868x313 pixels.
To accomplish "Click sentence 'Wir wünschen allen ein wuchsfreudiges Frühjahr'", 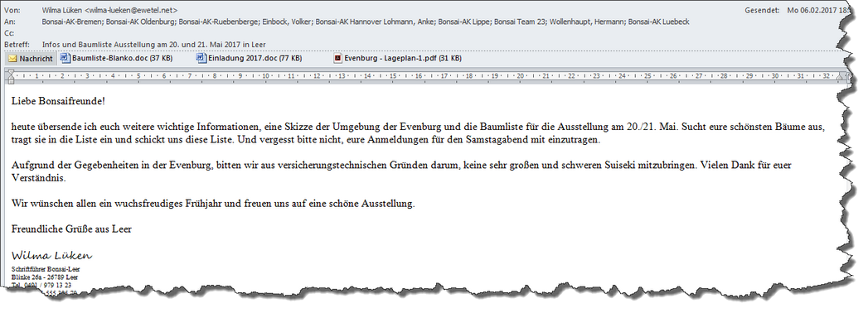I will (x=213, y=204).
